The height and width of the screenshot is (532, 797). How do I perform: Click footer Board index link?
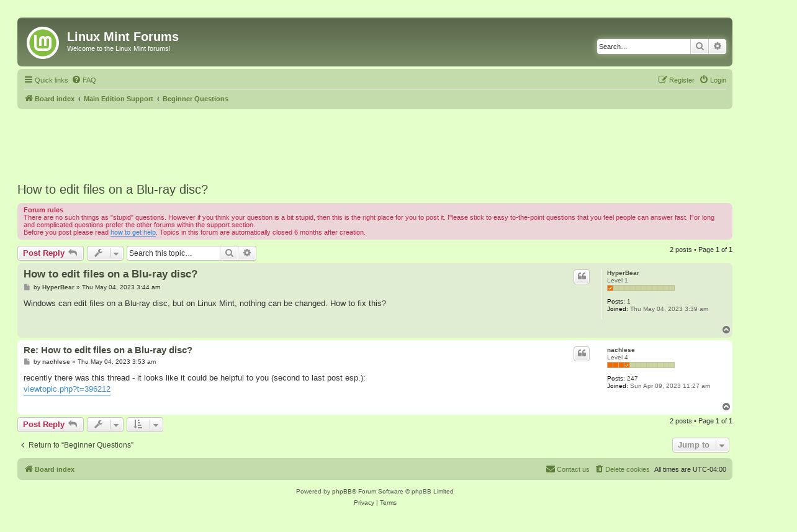pyautogui.click(x=50, y=469)
